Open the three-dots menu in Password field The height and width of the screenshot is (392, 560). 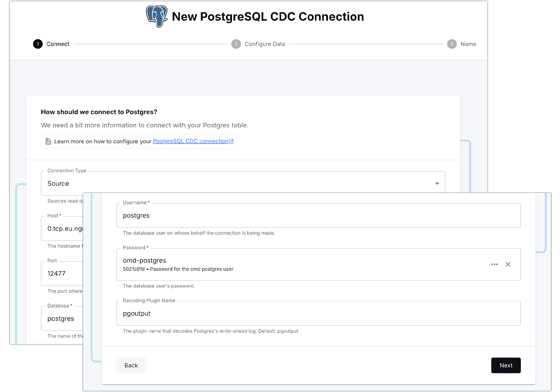pyautogui.click(x=494, y=264)
